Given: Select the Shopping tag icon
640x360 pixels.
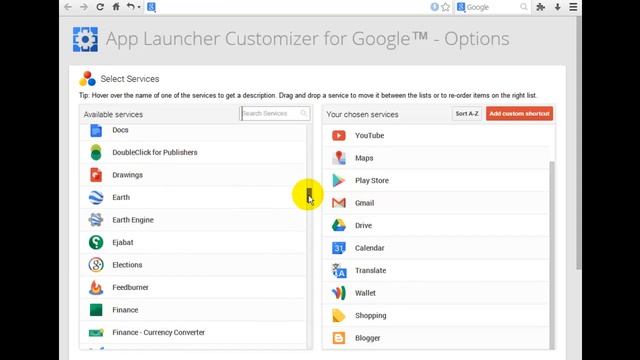Looking at the screenshot, I should point(339,315).
